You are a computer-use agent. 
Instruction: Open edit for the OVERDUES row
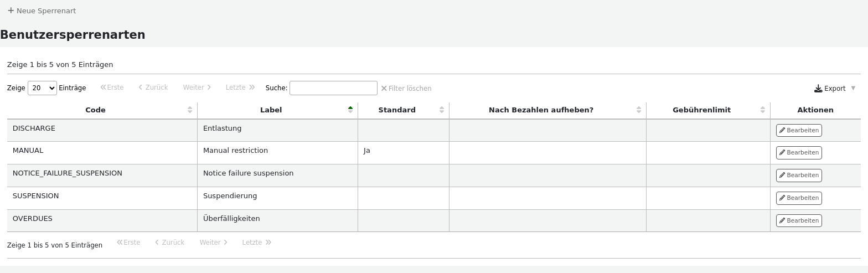pyautogui.click(x=799, y=220)
